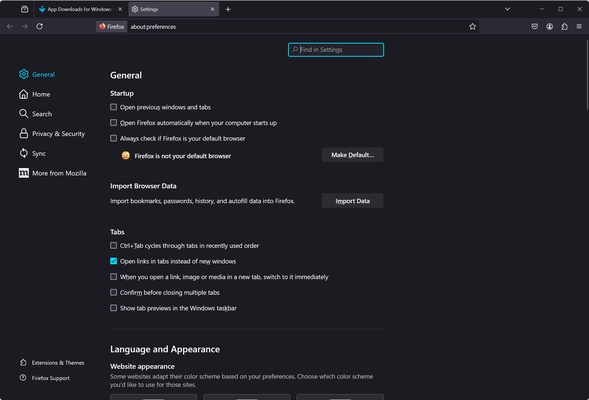589x400 pixels.
Task: Click the Mozilla 'm' logo icon
Action: point(24,173)
